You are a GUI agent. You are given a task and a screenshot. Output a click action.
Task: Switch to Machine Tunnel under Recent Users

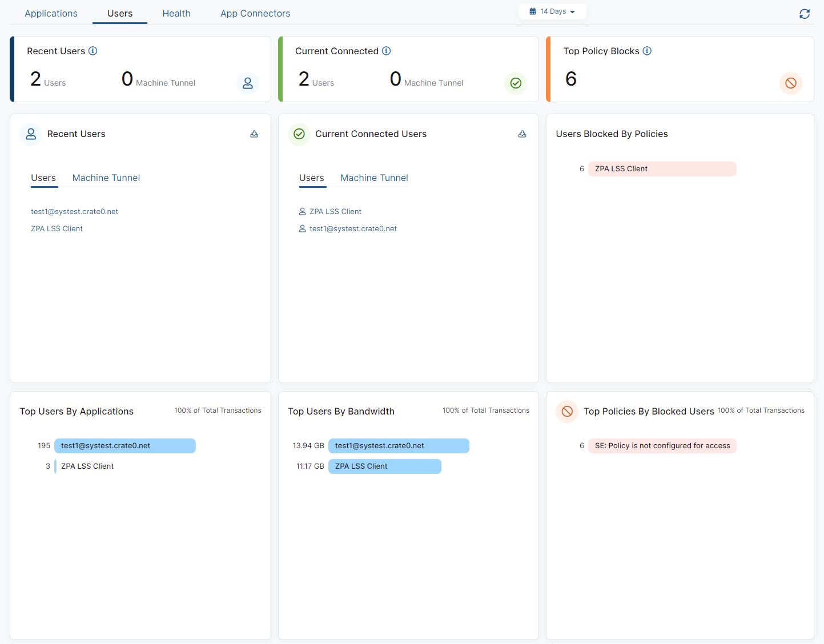[x=106, y=178]
